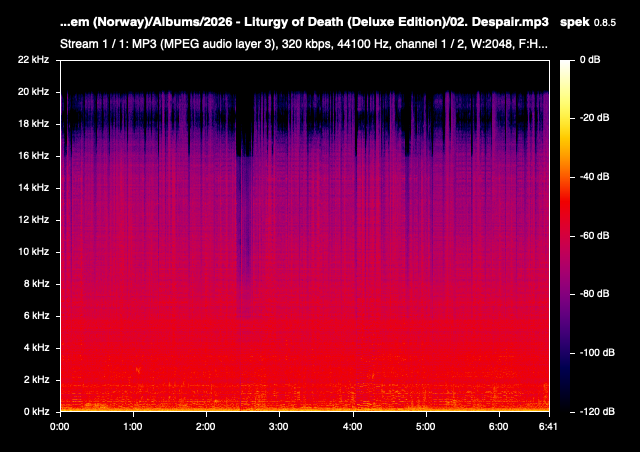
Task: Click the 0:00 time axis label
Action: point(60,427)
